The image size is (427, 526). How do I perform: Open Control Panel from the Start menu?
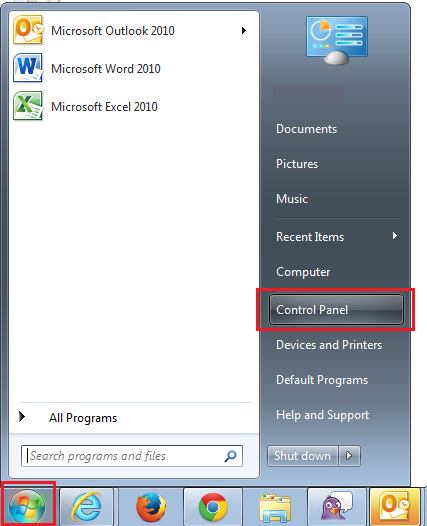pyautogui.click(x=336, y=309)
